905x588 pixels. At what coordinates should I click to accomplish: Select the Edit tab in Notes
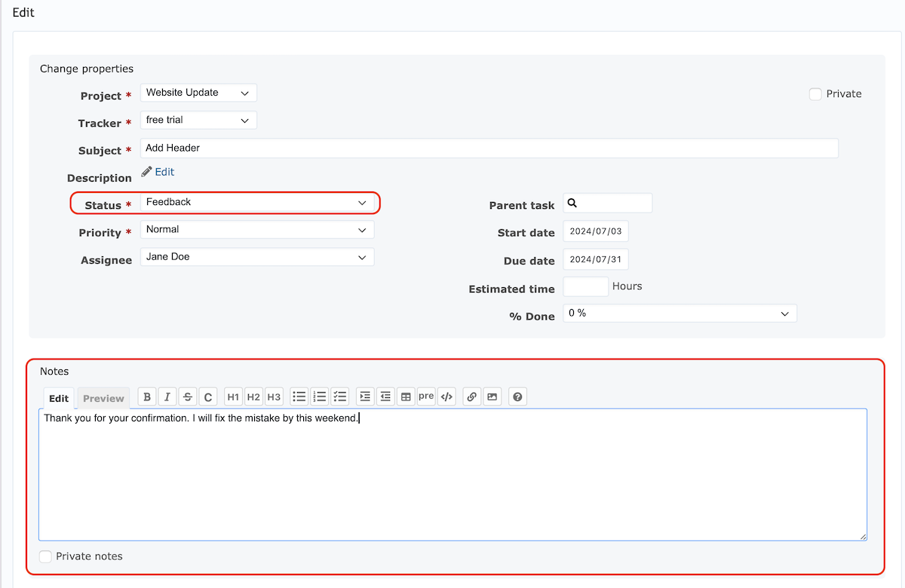click(x=58, y=398)
